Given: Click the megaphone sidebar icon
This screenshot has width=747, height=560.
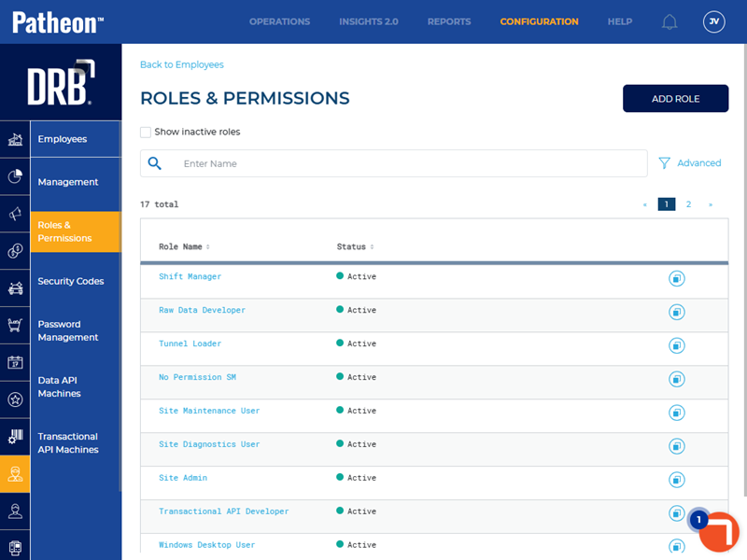Looking at the screenshot, I should [x=15, y=214].
